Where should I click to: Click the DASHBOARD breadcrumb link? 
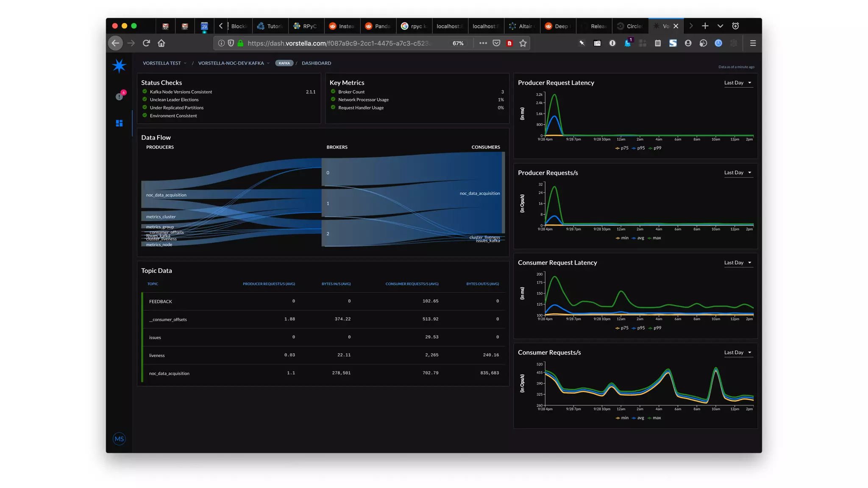click(x=316, y=63)
